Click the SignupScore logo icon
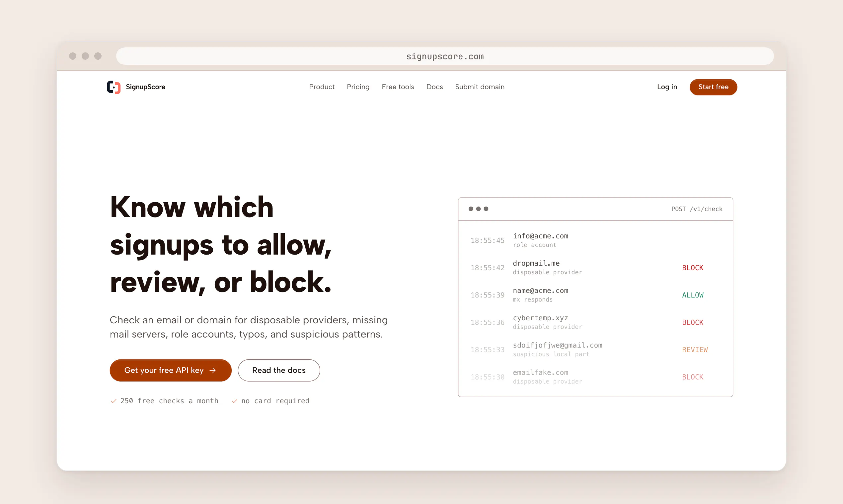Image resolution: width=843 pixels, height=504 pixels. pyautogui.click(x=114, y=87)
